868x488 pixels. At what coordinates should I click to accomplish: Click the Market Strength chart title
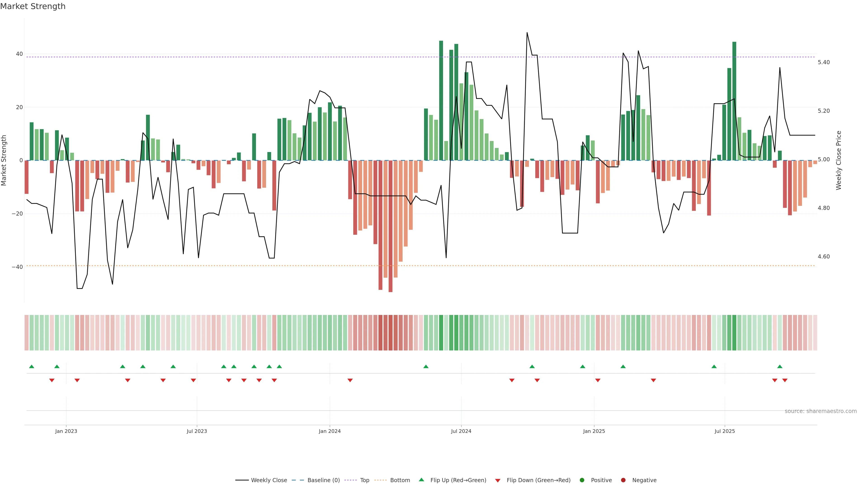[33, 6]
